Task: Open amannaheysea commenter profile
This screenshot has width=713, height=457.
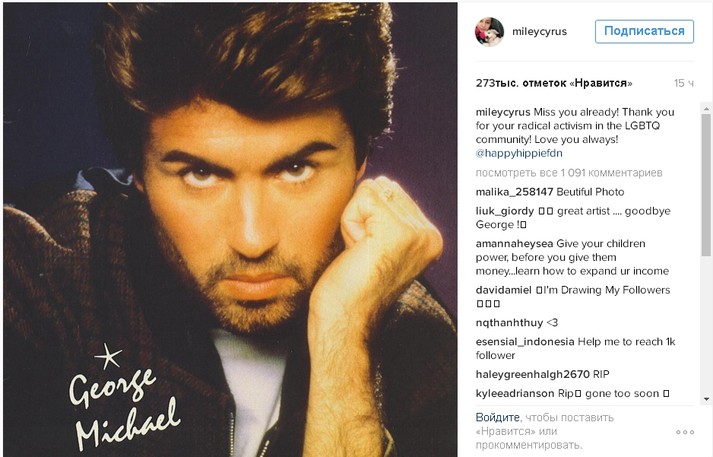Action: (x=514, y=244)
